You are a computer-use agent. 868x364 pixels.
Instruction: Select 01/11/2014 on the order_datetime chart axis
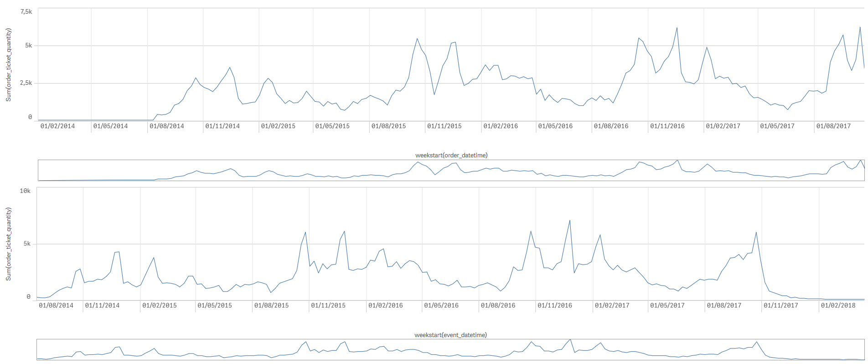tap(222, 126)
